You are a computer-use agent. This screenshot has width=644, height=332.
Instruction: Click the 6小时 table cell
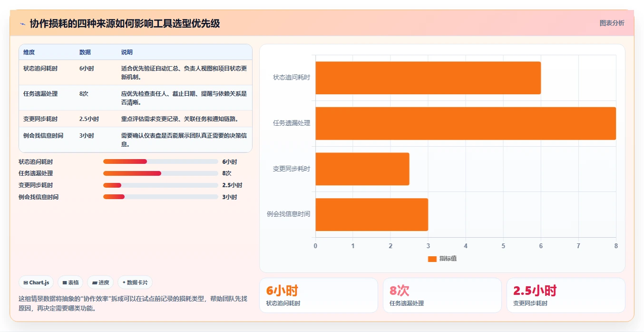tap(87, 69)
